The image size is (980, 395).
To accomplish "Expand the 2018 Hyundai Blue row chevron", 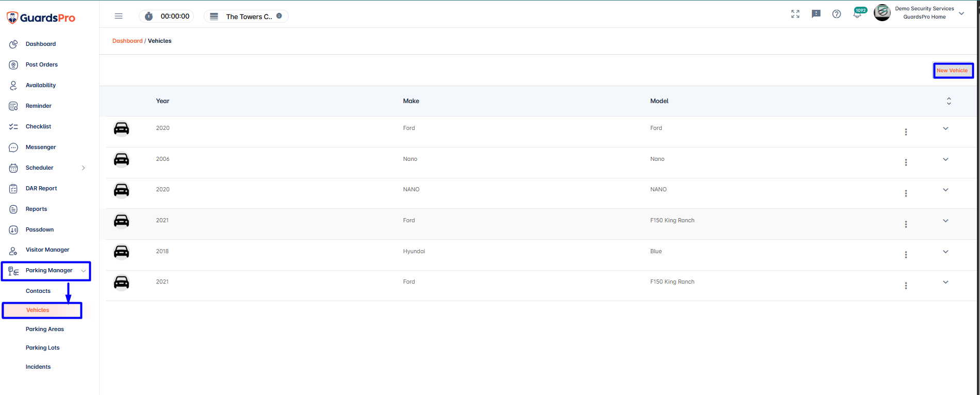I will (x=945, y=252).
